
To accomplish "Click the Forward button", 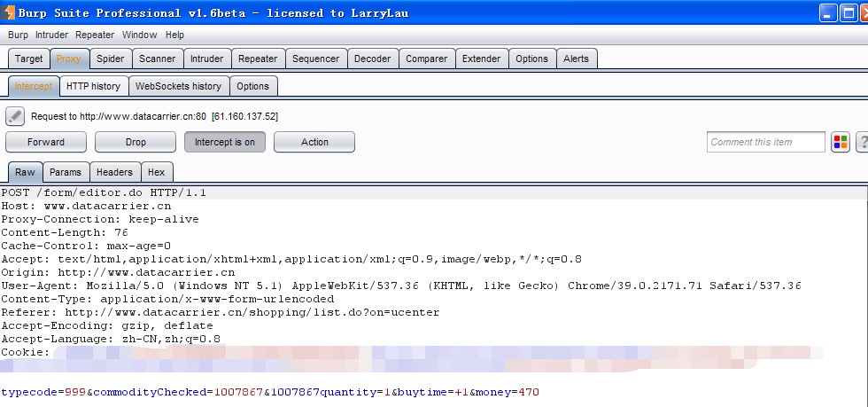I will (46, 142).
